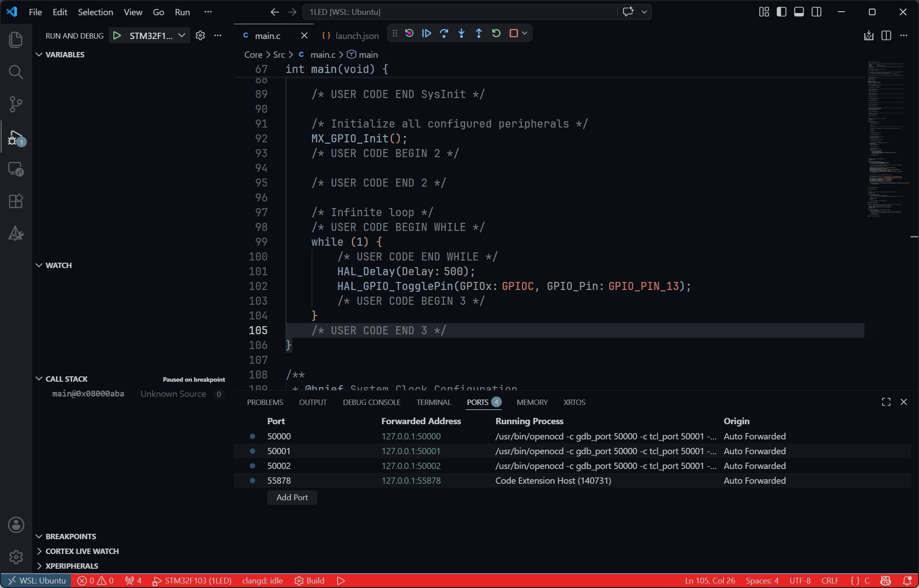This screenshot has width=919, height=588.
Task: Open the Extensions view
Action: pyautogui.click(x=16, y=201)
